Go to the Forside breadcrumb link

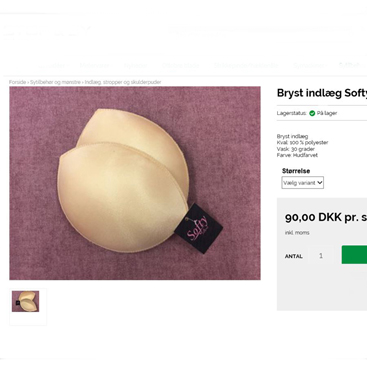tap(17, 82)
